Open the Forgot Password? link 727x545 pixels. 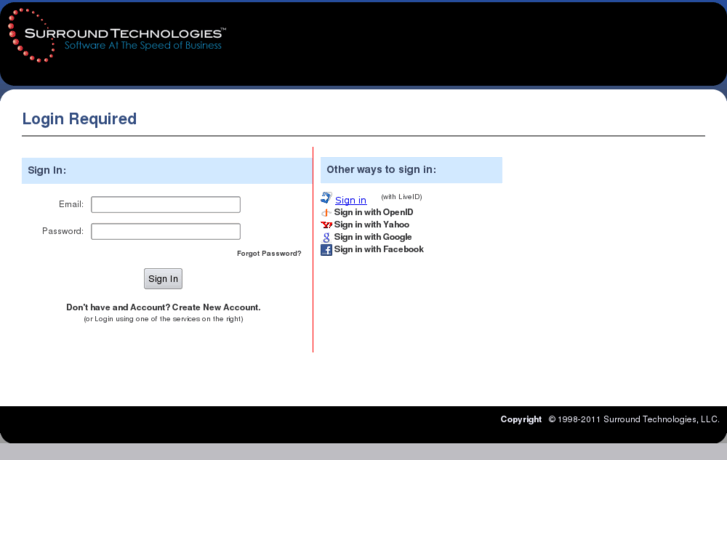269,253
